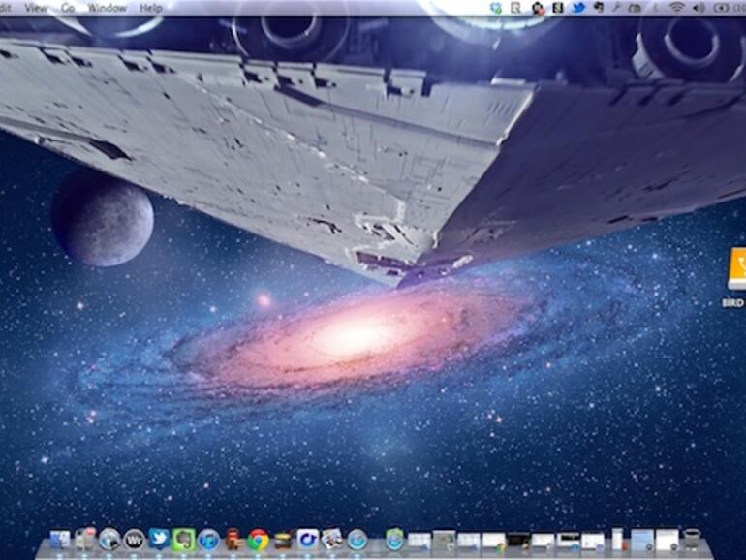
Task: Open the View menu
Action: coord(36,8)
